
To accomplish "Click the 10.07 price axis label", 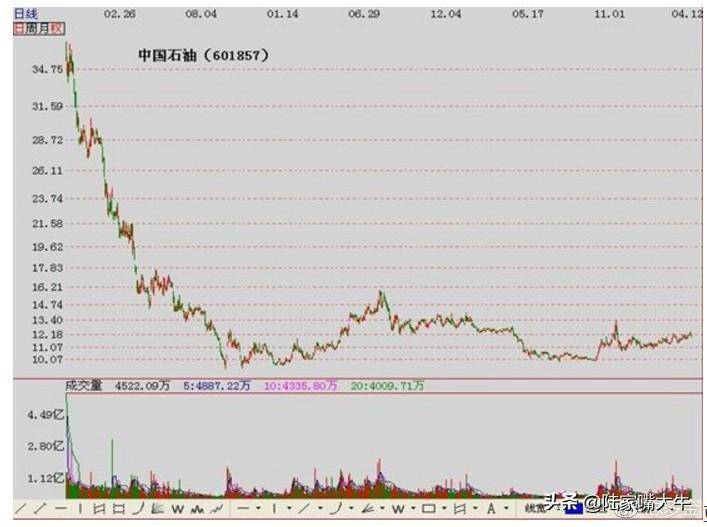I will tap(47, 359).
